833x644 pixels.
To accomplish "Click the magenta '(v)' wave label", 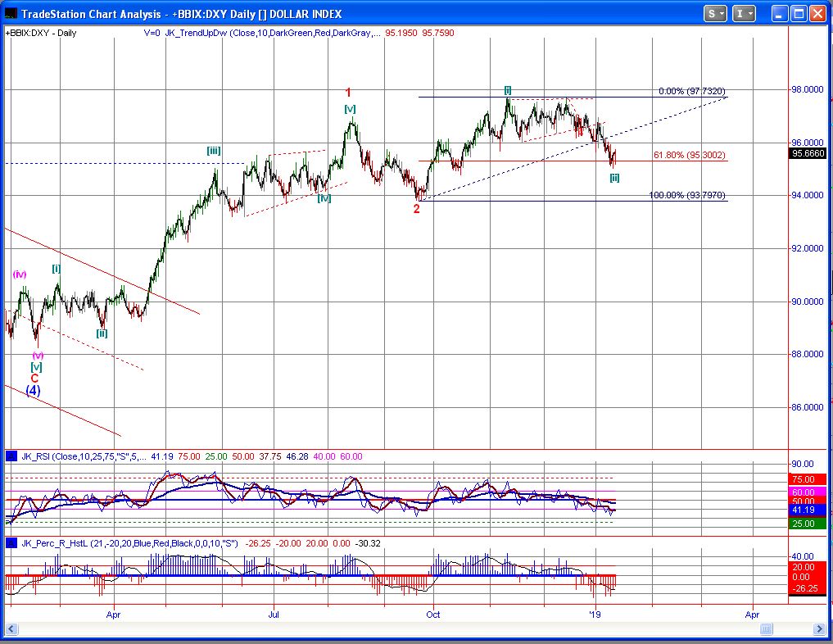I will click(38, 356).
